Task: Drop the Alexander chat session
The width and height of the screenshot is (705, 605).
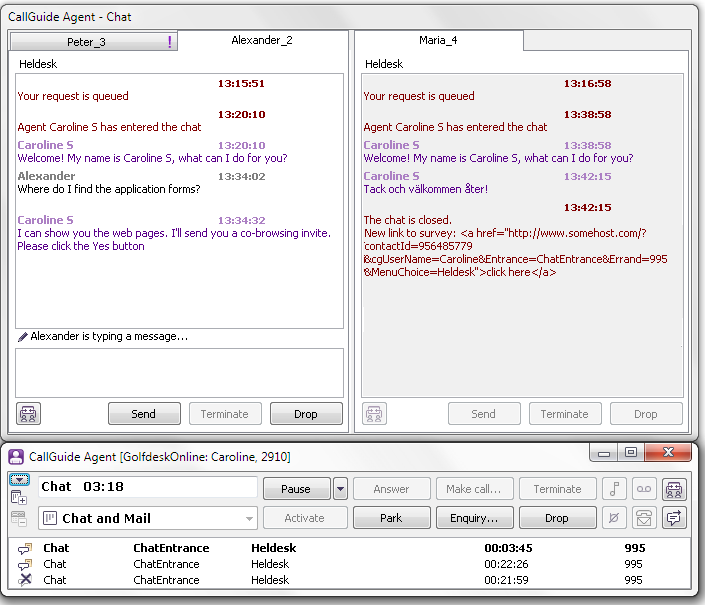Action: point(306,414)
